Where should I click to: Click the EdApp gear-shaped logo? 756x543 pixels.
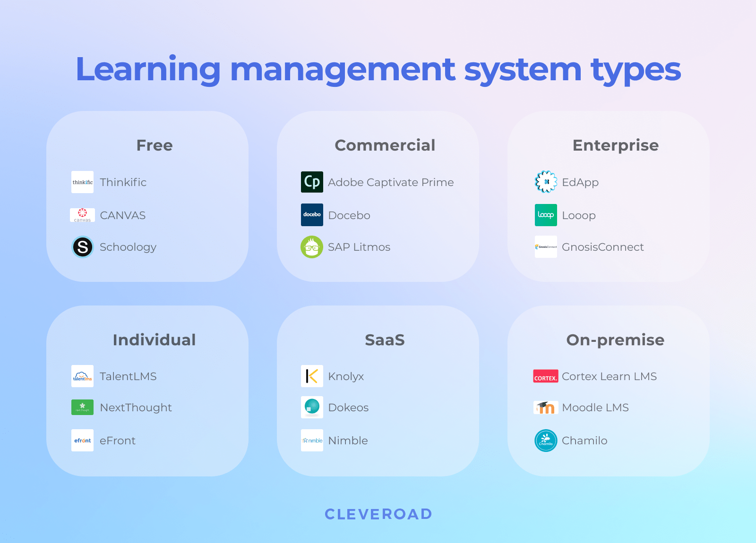click(x=546, y=182)
